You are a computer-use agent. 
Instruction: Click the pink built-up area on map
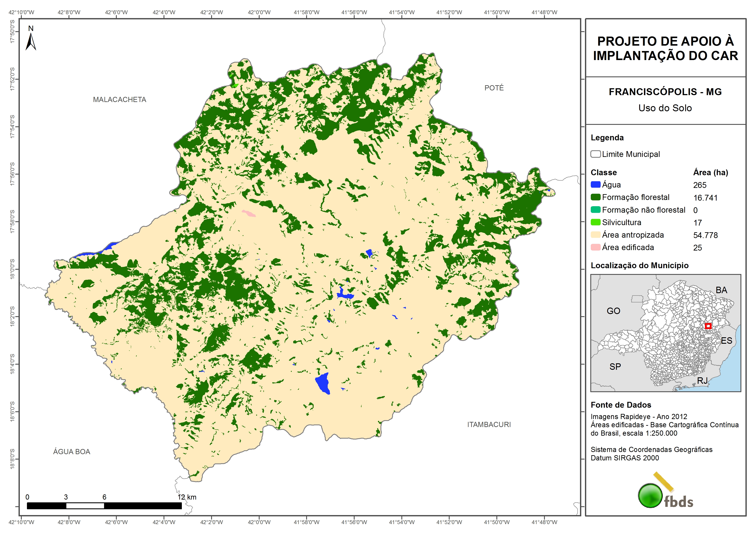click(x=249, y=213)
